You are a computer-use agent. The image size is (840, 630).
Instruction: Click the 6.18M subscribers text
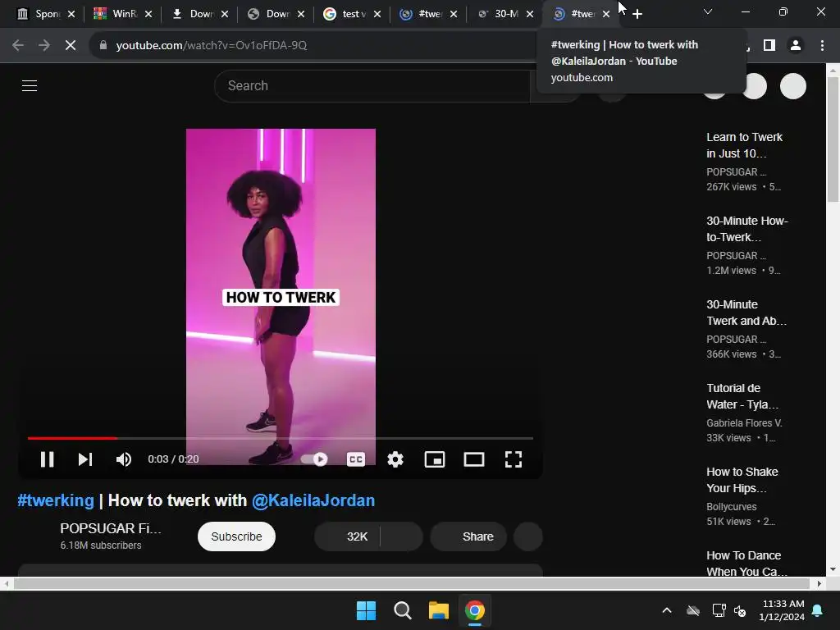101,546
